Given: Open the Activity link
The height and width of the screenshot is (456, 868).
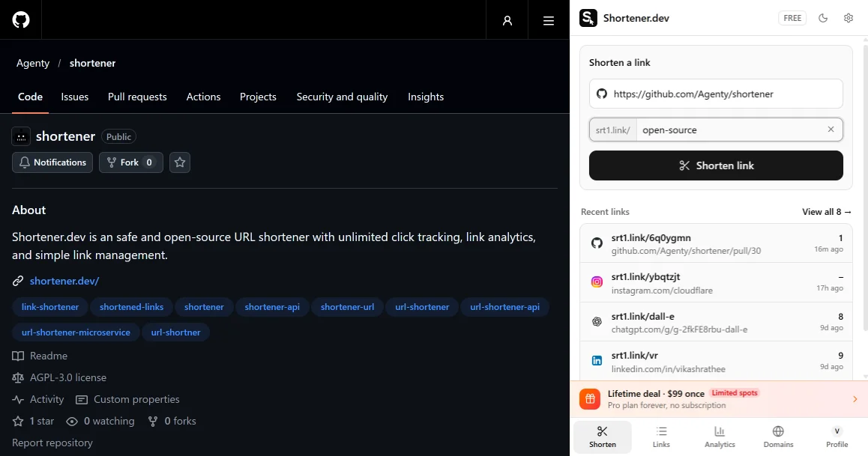Looking at the screenshot, I should (38, 399).
